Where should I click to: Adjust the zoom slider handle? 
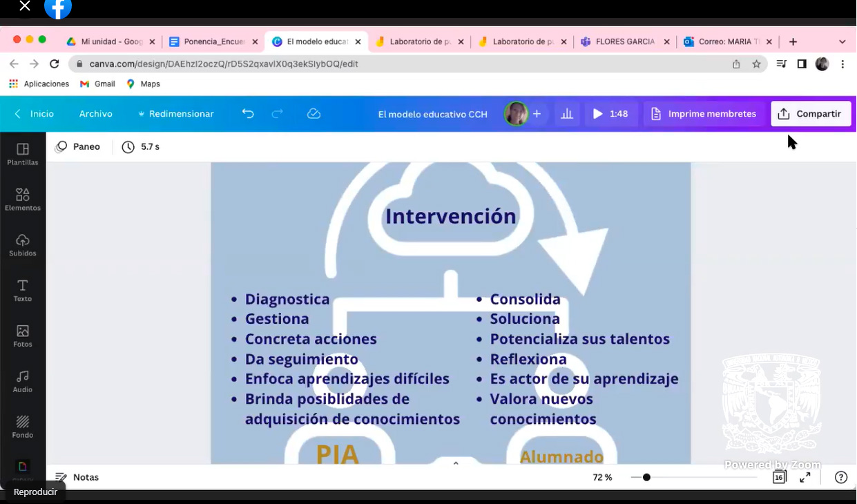coord(646,477)
